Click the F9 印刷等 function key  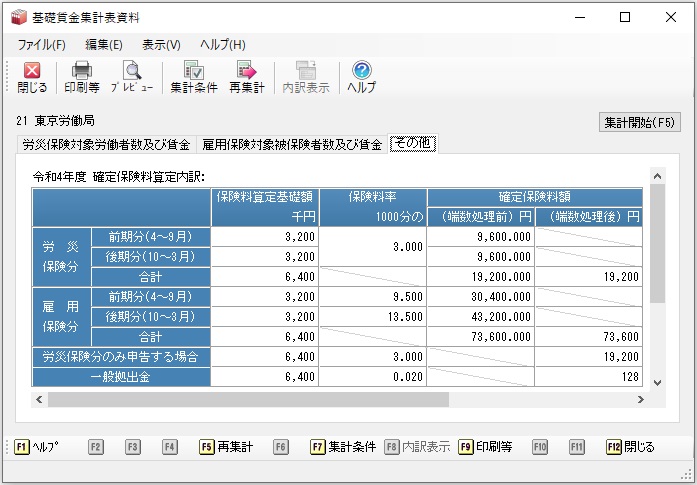[x=485, y=447]
